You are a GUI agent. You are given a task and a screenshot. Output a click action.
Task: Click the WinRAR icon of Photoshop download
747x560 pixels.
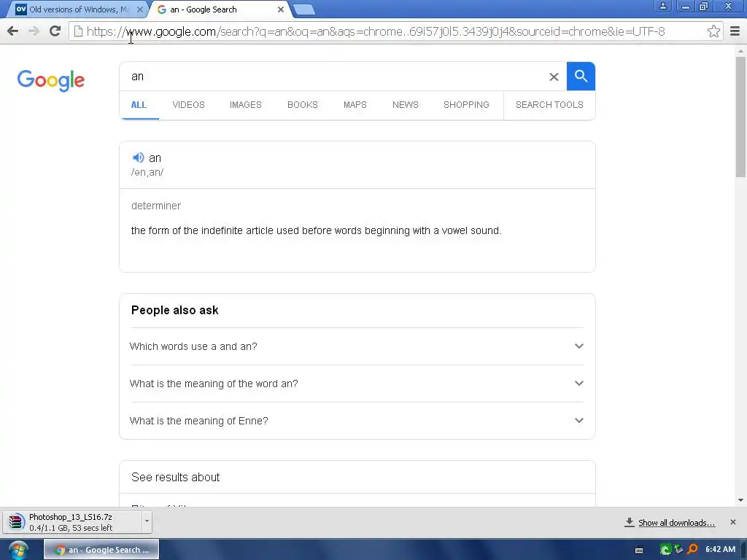click(16, 522)
